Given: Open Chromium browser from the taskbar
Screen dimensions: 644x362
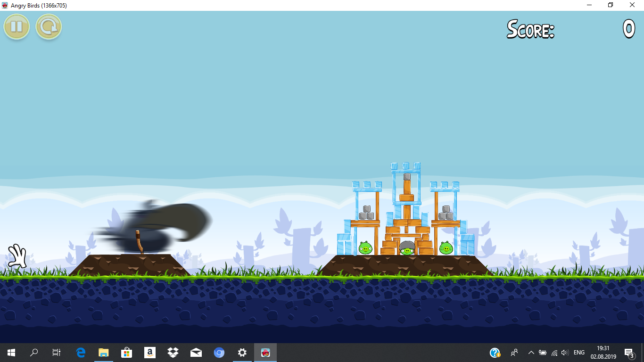Looking at the screenshot, I should click(x=219, y=353).
